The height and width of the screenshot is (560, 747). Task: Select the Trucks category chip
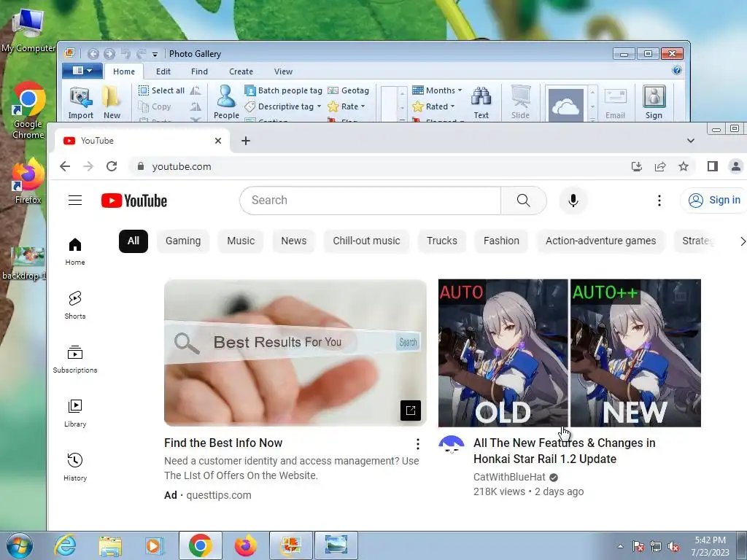tap(441, 241)
